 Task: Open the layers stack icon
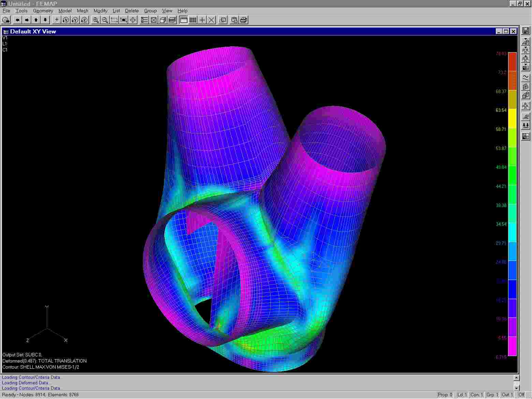pos(172,20)
